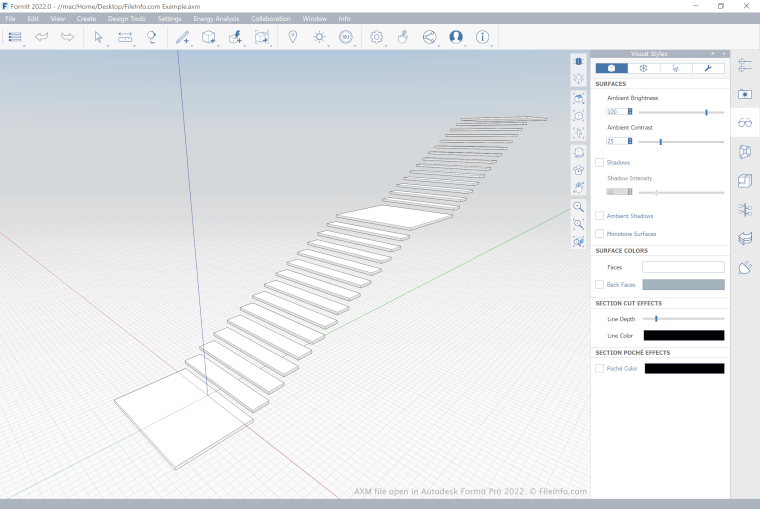This screenshot has height=509, width=760.
Task: Click the Info circle toolbar icon
Action: 482,37
